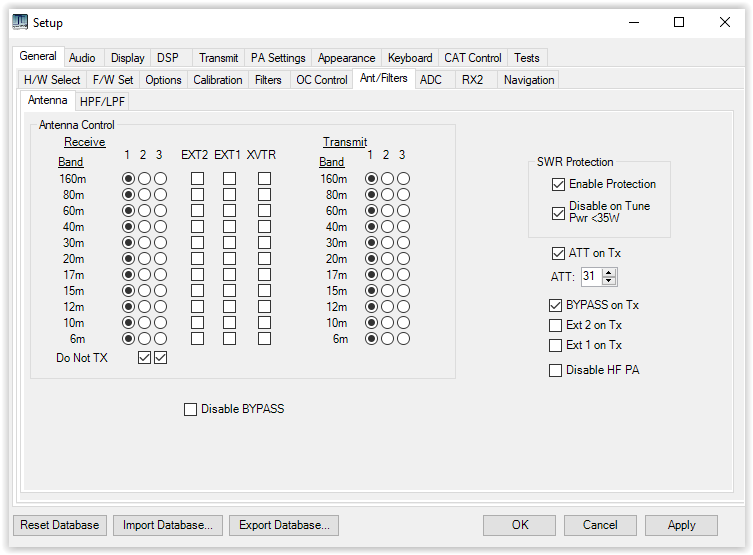Screen dimensions: 753x555
Task: Enable XVTR checkbox for 6m band
Action: click(x=264, y=339)
